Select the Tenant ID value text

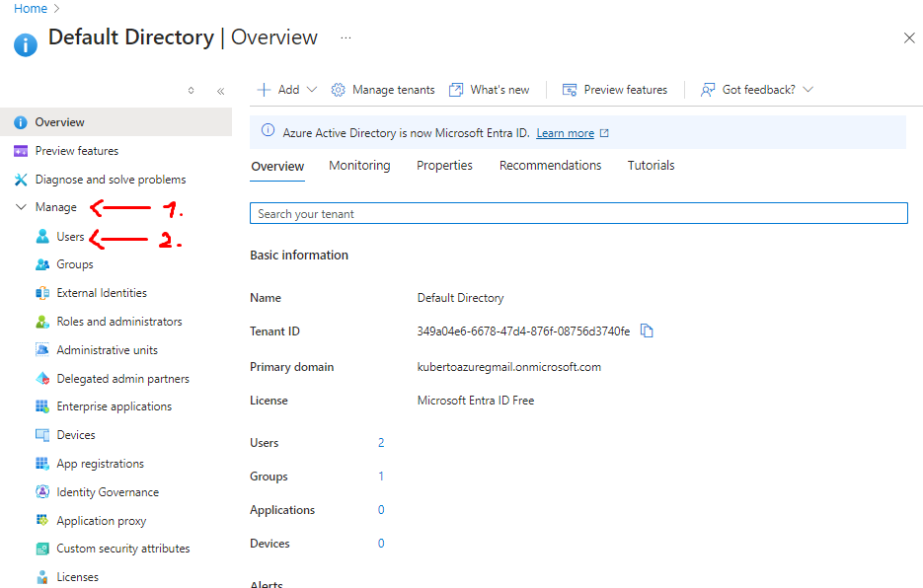(523, 331)
